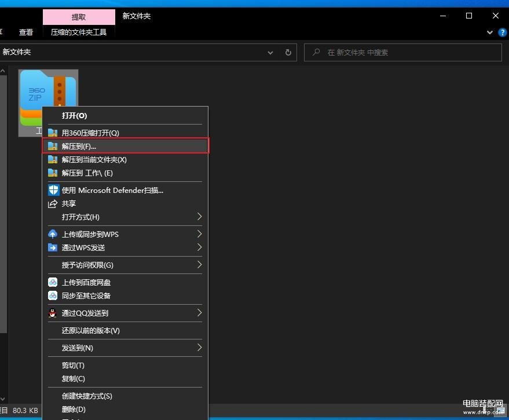The image size is (509, 420).
Task: Click the 360压缩 icon beside 用360压缩打开
Action: click(x=53, y=133)
